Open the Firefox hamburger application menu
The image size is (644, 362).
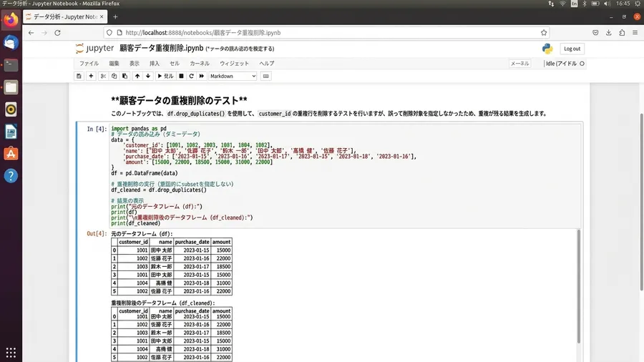[x=635, y=32]
